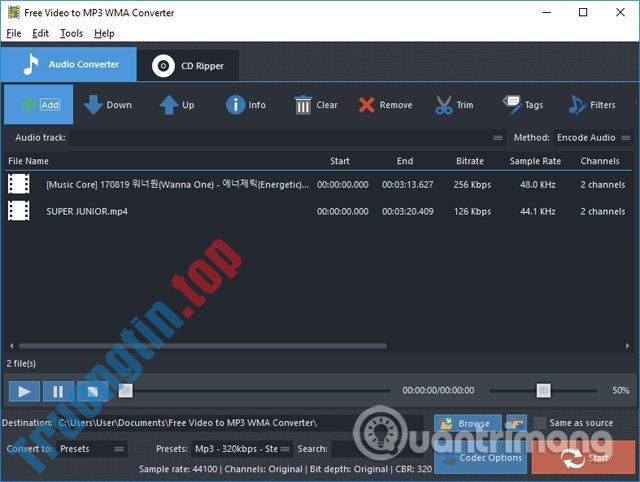Start the conversion
The height and width of the screenshot is (482, 640).
coord(583,458)
